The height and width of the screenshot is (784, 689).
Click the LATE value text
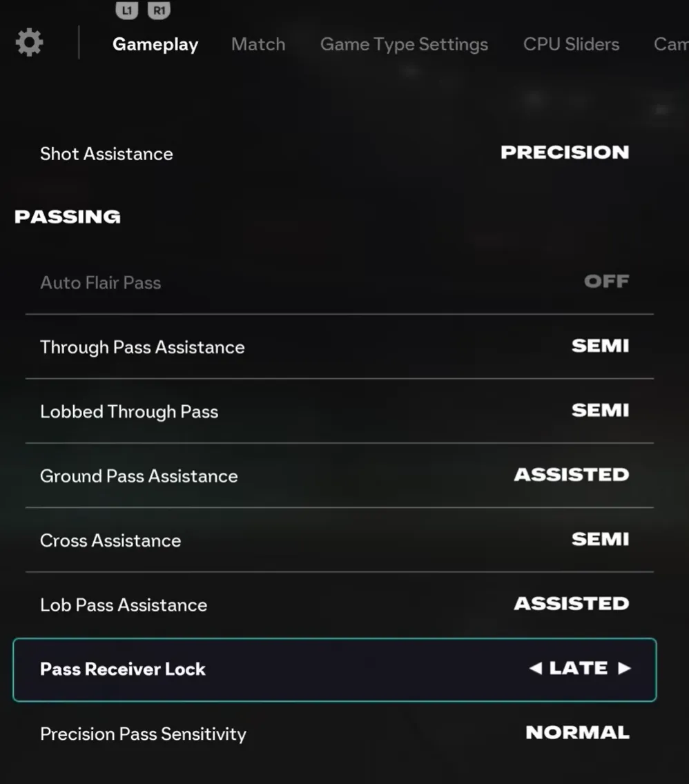pyautogui.click(x=579, y=668)
